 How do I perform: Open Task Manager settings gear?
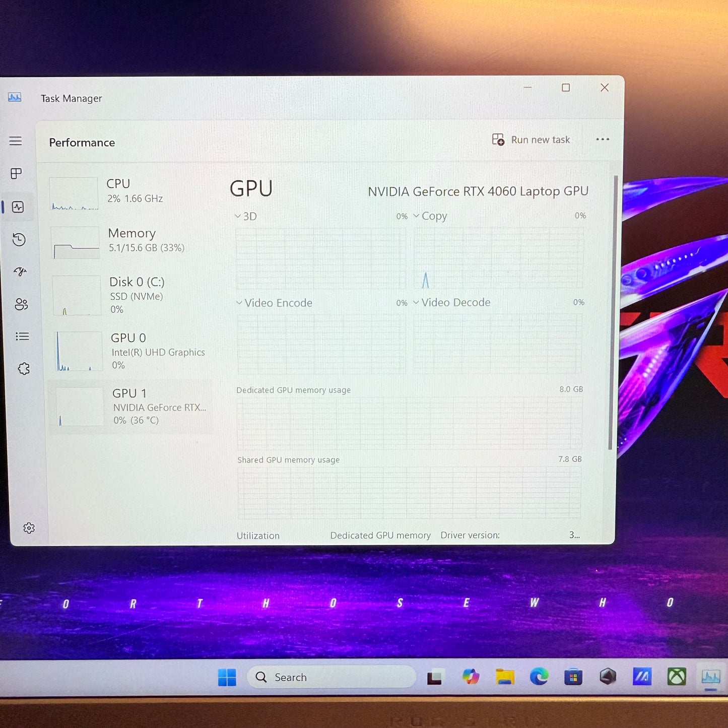[x=29, y=528]
